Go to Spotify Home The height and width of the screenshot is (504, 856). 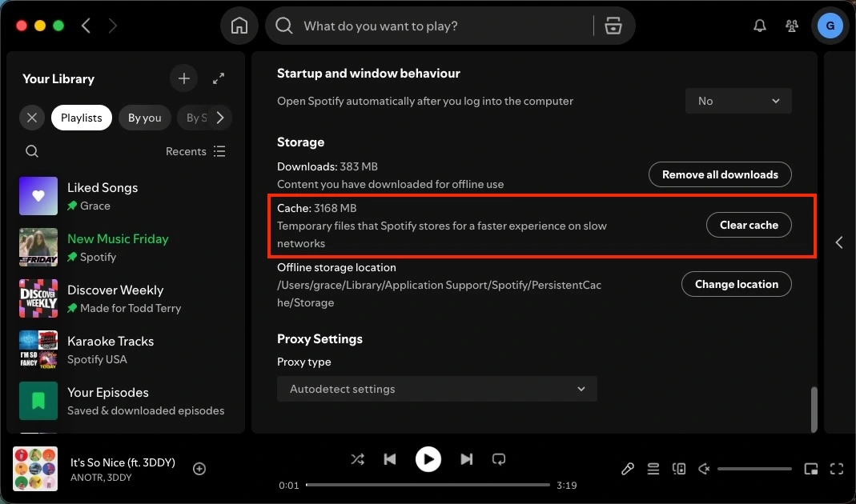tap(239, 26)
